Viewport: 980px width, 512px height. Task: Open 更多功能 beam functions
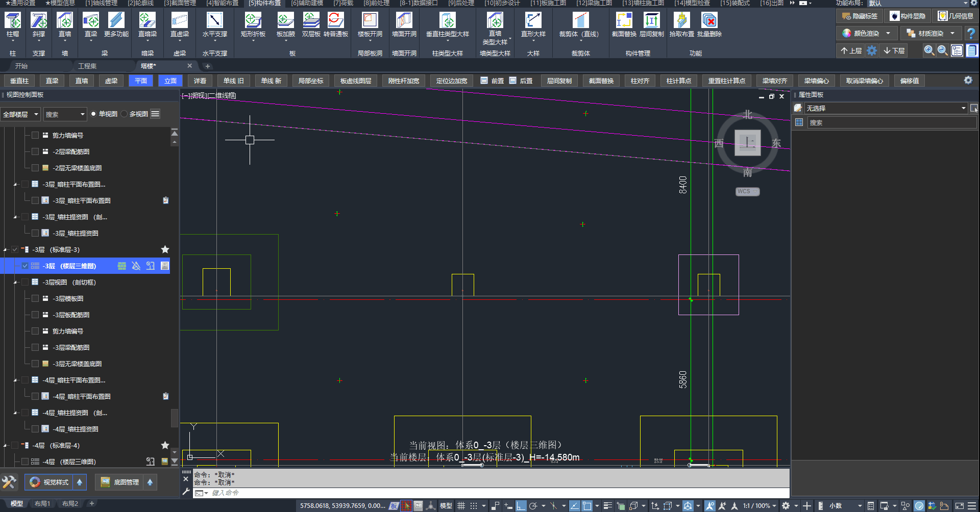pyautogui.click(x=116, y=24)
